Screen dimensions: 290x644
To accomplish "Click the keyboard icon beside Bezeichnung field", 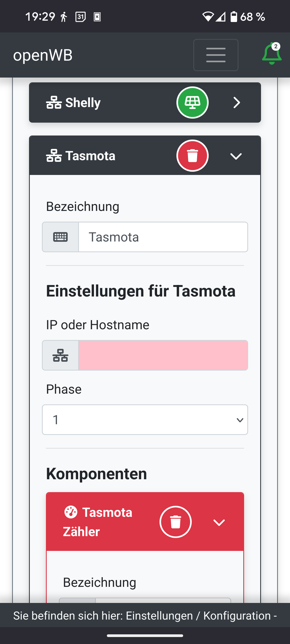I will [60, 237].
